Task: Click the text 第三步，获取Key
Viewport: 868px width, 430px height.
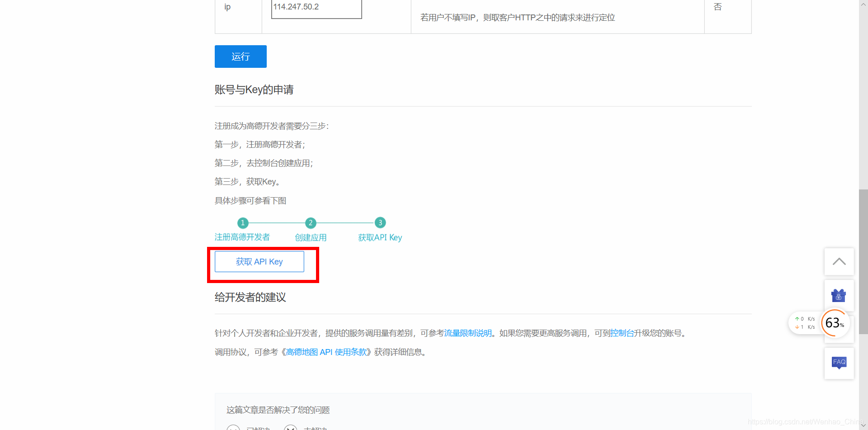Action: (247, 182)
